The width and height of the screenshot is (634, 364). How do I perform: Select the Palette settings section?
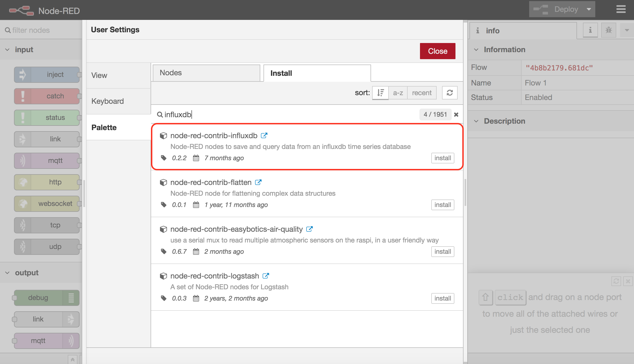[x=119, y=127]
